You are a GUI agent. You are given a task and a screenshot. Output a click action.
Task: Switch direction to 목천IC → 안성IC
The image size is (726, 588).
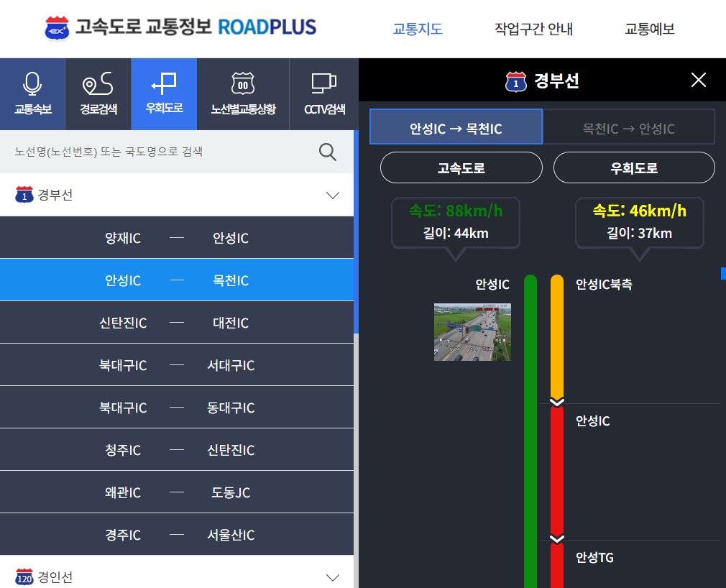pos(629,126)
